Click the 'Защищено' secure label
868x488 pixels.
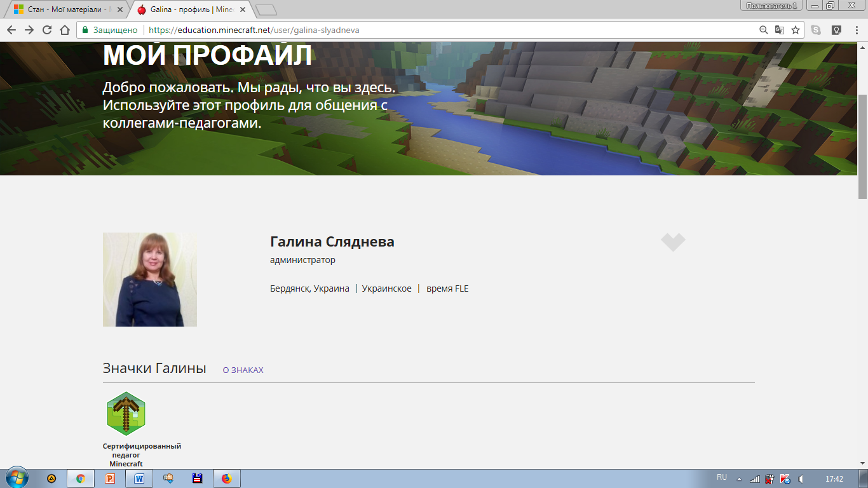click(x=116, y=30)
